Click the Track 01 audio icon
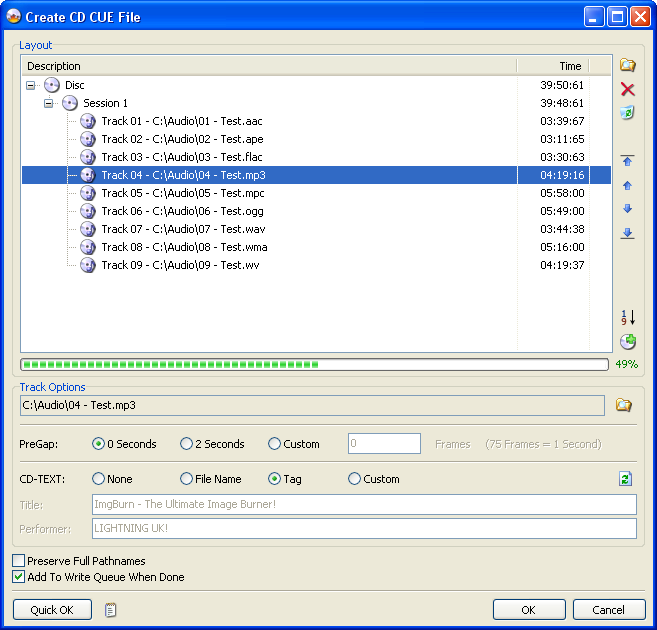 (x=88, y=121)
